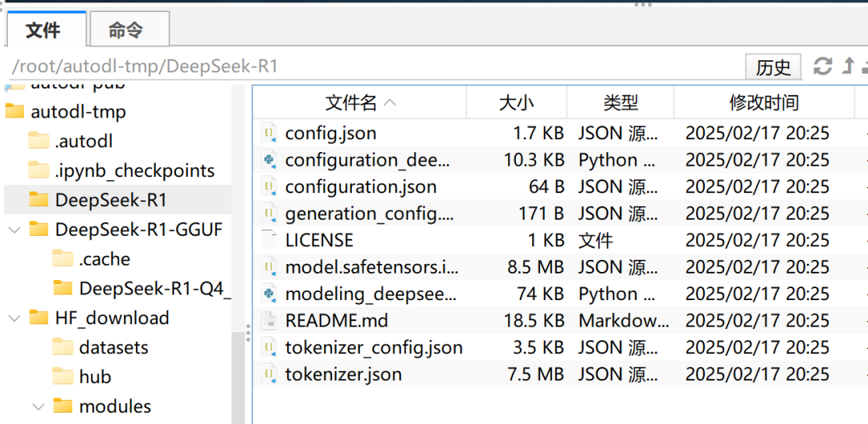Sort by 修改时间 column header

764,102
